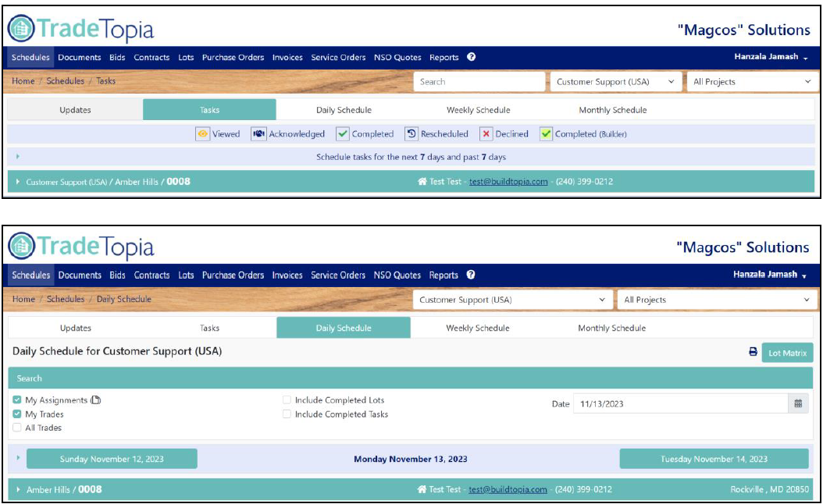Open Documents menu in top navbar
The image size is (823, 504).
pos(80,57)
